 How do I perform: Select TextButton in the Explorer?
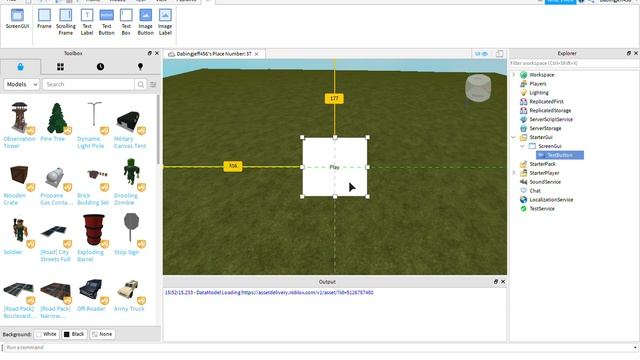[x=560, y=155]
